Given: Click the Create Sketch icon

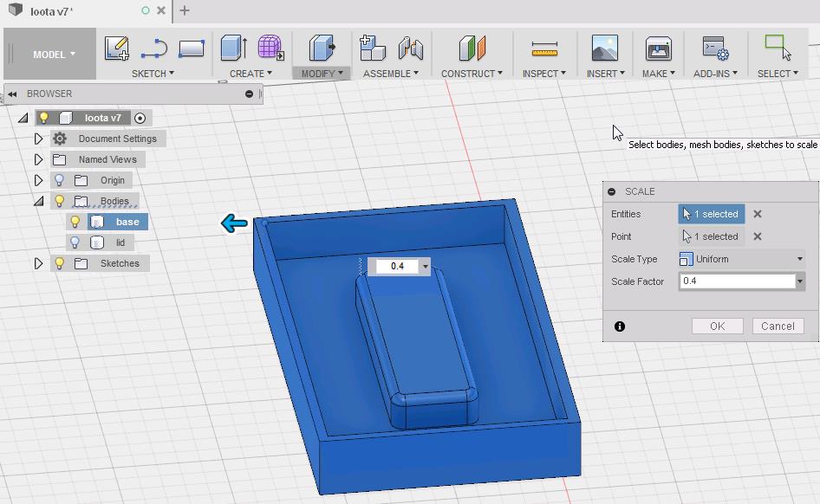Looking at the screenshot, I should point(117,48).
